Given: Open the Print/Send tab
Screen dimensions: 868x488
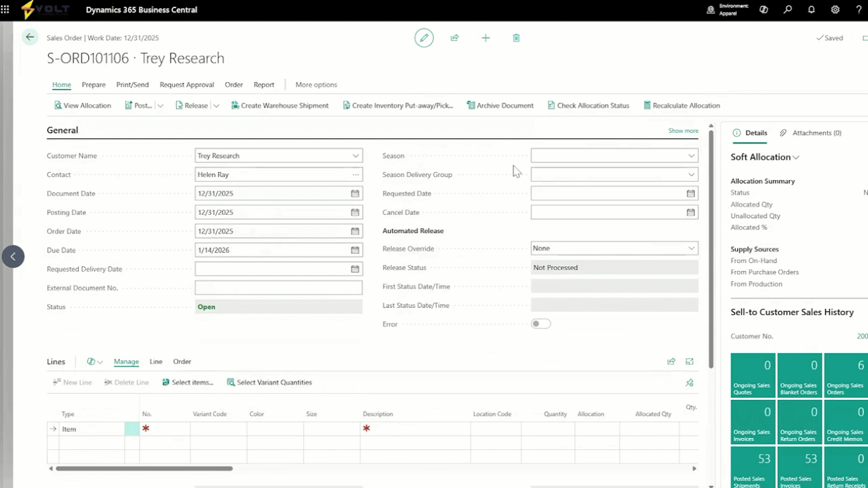Looking at the screenshot, I should tap(132, 85).
